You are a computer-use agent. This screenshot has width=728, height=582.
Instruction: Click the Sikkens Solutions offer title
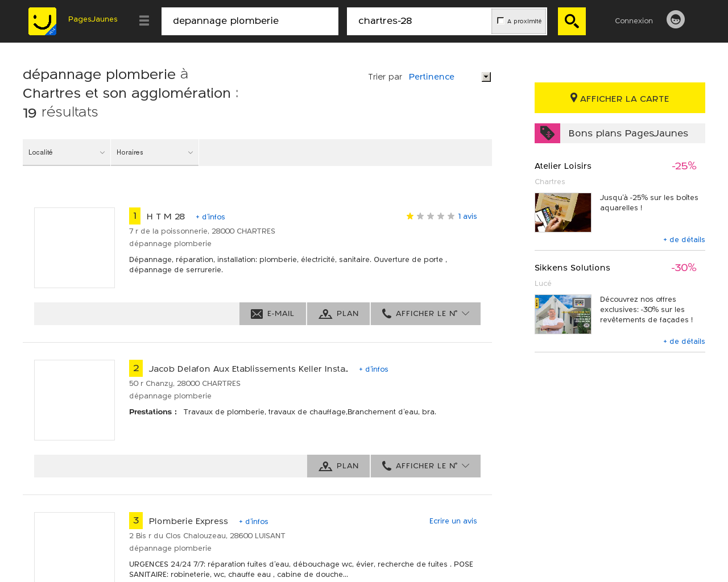click(x=572, y=268)
